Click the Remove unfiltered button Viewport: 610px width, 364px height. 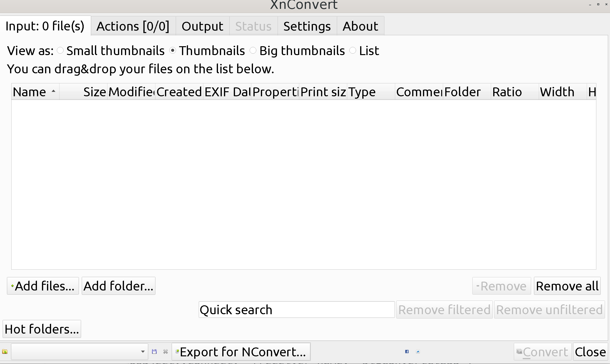(x=549, y=310)
